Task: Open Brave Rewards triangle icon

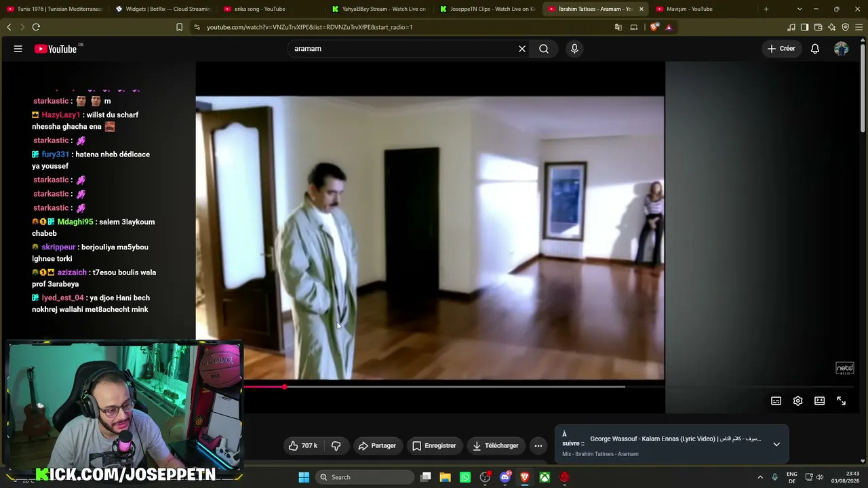Action: 669,27
